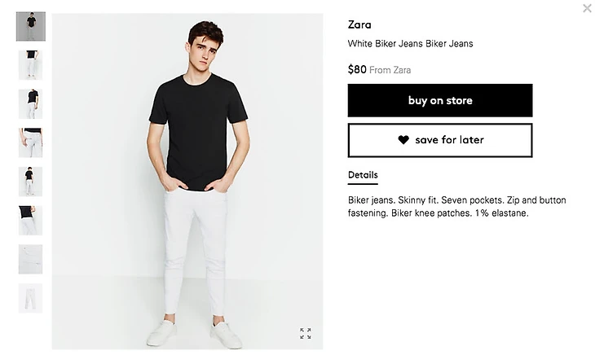This screenshot has height=364, width=595.
Task: Select the first thumbnail of full front view
Action: pos(31,27)
